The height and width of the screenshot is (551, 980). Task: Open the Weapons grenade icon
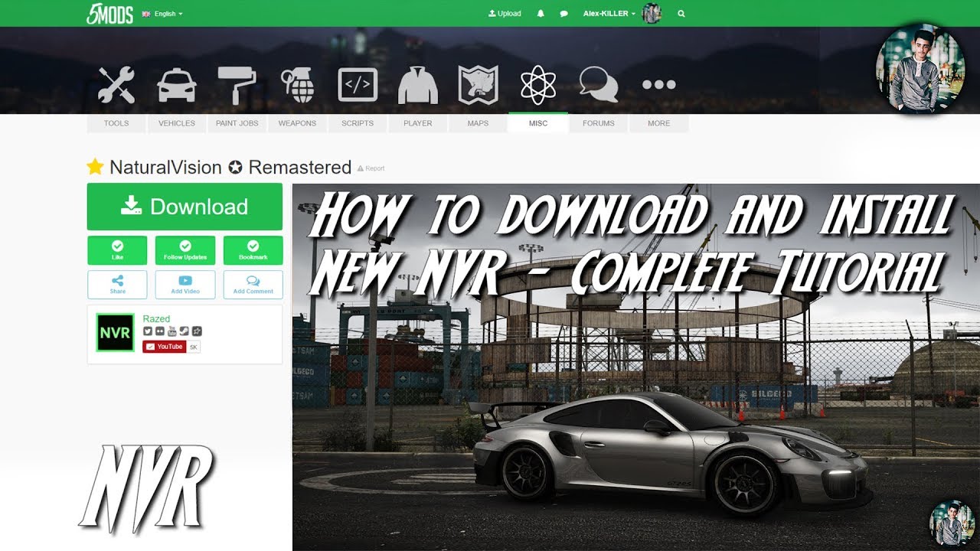[297, 85]
